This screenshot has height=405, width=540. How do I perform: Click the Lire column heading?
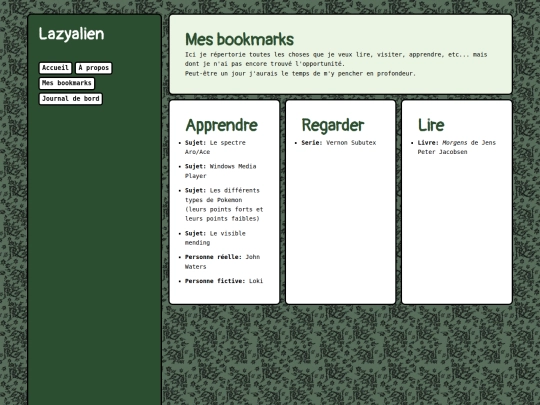pos(431,125)
